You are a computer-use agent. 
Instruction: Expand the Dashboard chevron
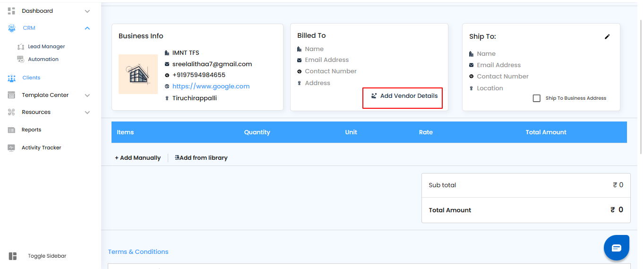point(87,11)
